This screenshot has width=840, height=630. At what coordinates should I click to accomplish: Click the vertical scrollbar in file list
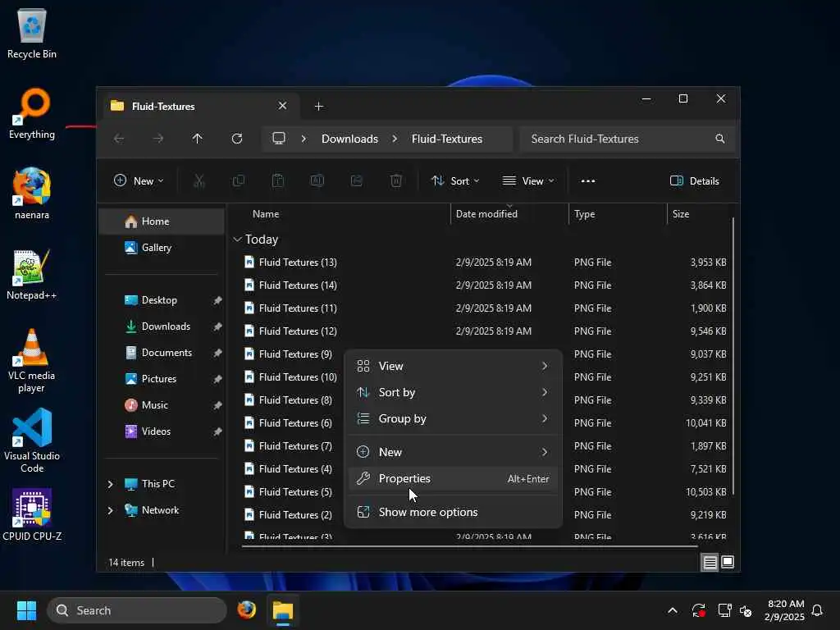(x=733, y=356)
